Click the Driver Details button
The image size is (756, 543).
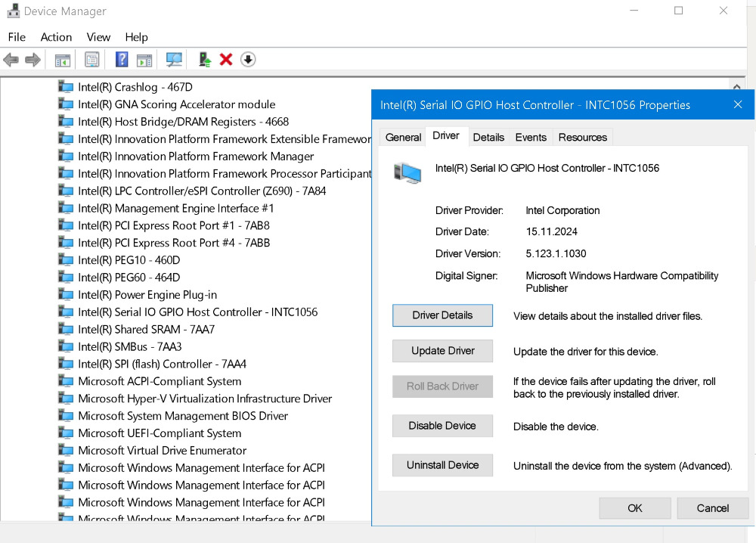[442, 315]
